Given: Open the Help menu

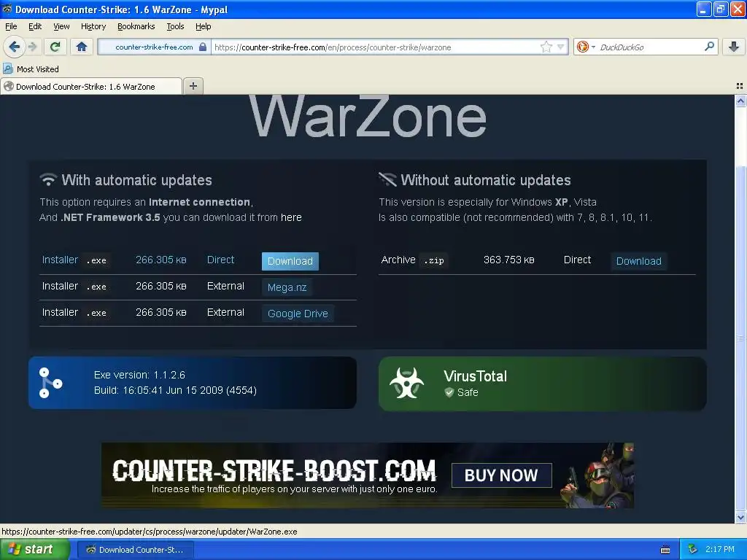Looking at the screenshot, I should coord(203,26).
